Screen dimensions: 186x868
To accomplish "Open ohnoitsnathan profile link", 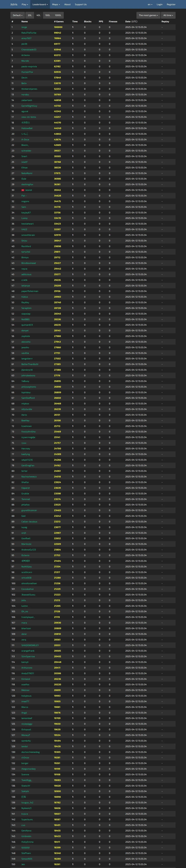I will 29,583.
